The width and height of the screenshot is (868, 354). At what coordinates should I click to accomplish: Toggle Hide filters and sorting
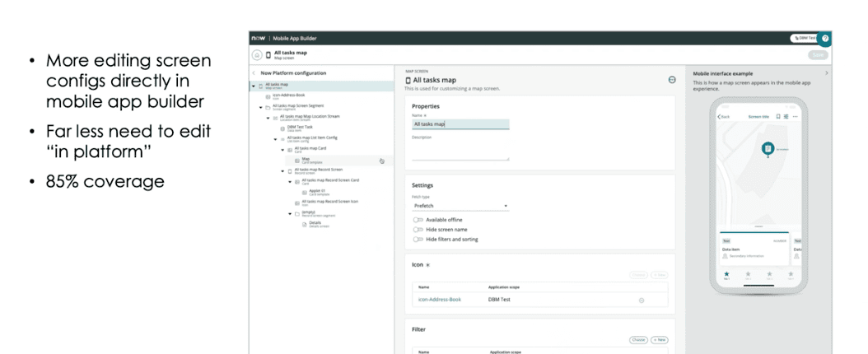418,240
